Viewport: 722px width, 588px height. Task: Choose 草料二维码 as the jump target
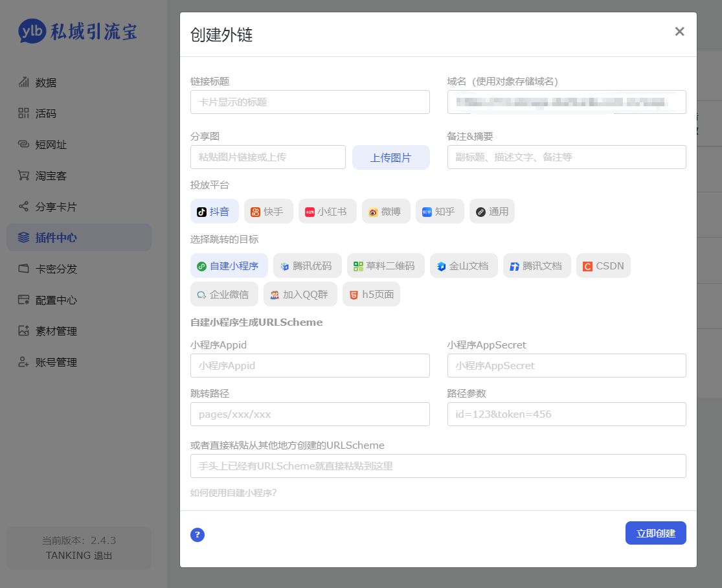[385, 266]
